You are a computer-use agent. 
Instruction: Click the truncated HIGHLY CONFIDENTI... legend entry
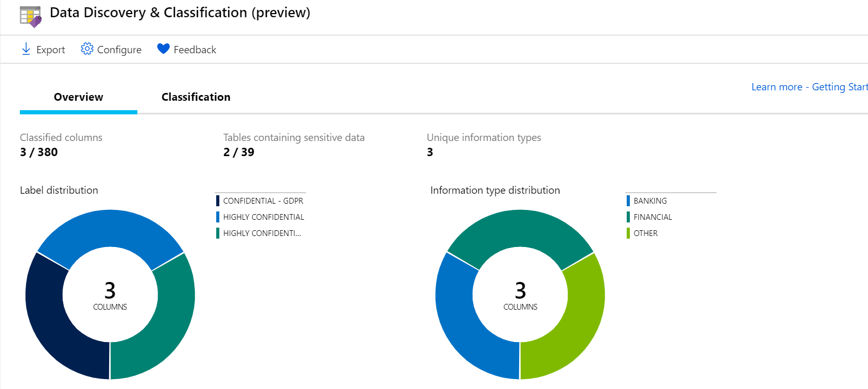click(262, 233)
